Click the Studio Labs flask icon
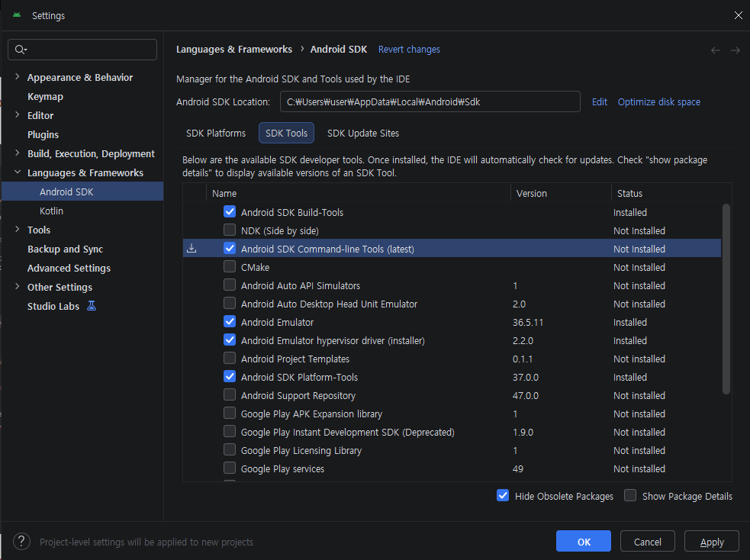 tap(92, 306)
